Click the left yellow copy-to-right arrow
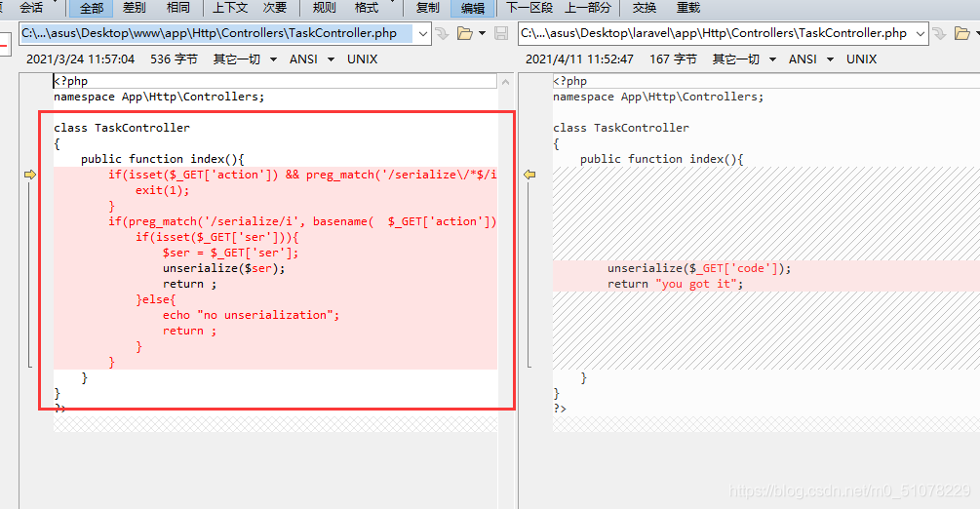Screen dimensions: 980x509 (x=30, y=175)
